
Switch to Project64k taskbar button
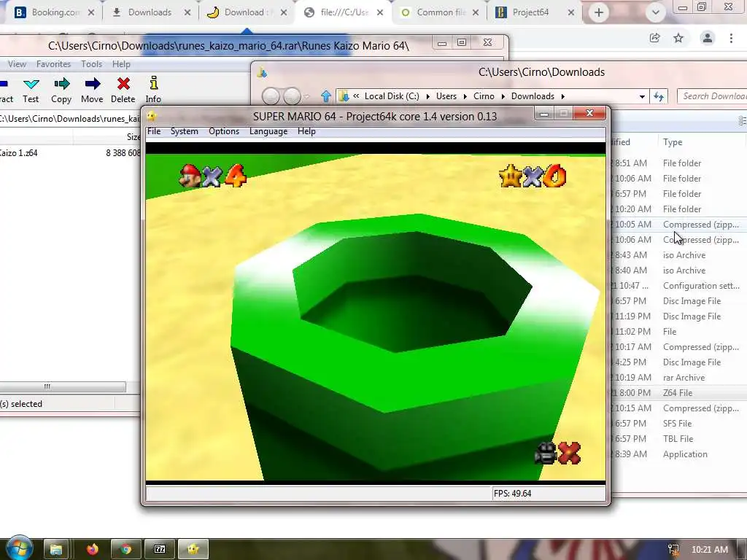point(193,550)
